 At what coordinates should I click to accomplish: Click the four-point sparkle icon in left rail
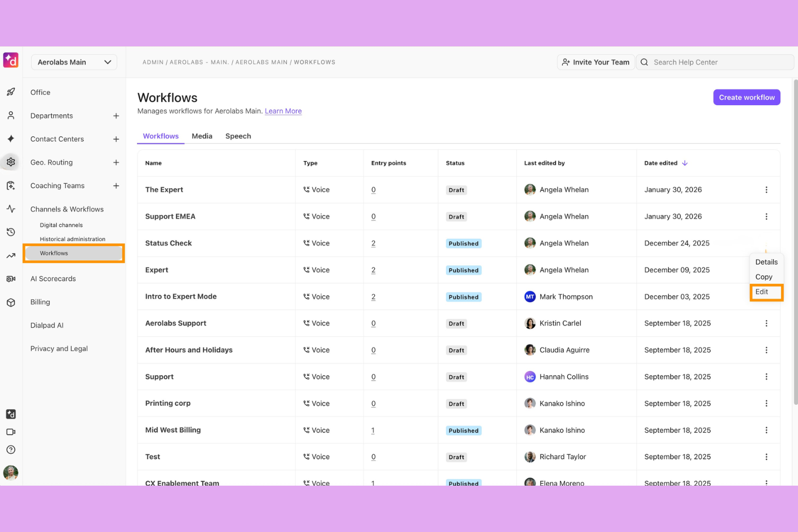pos(11,139)
